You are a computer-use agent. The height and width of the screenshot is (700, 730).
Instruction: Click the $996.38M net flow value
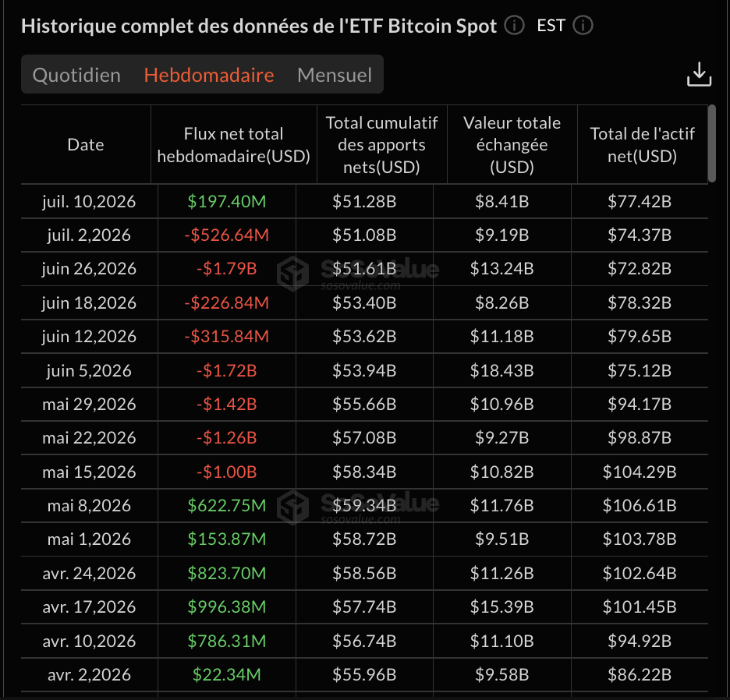click(227, 607)
